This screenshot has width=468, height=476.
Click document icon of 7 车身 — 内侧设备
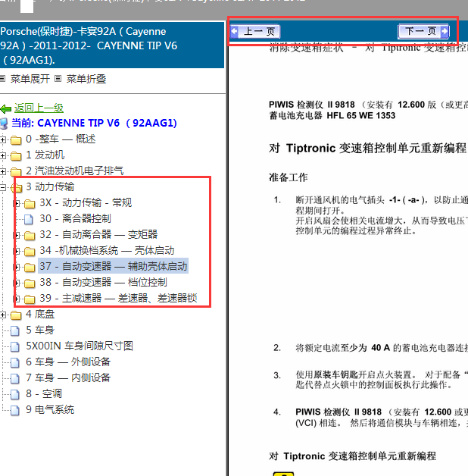click(x=15, y=378)
